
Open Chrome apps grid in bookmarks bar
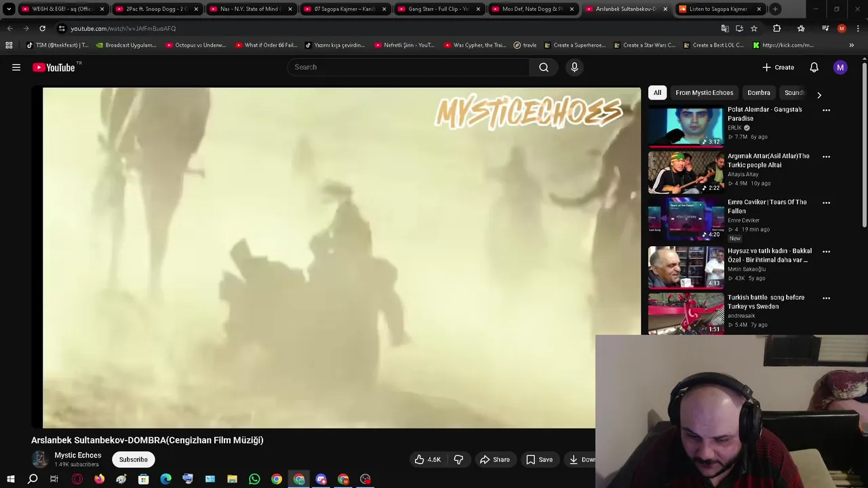[9, 45]
